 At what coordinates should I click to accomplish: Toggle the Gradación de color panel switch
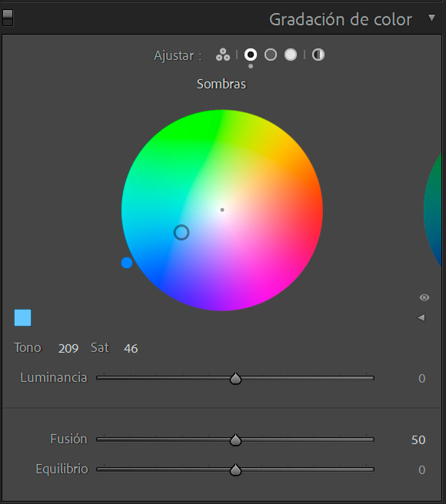click(x=8, y=18)
